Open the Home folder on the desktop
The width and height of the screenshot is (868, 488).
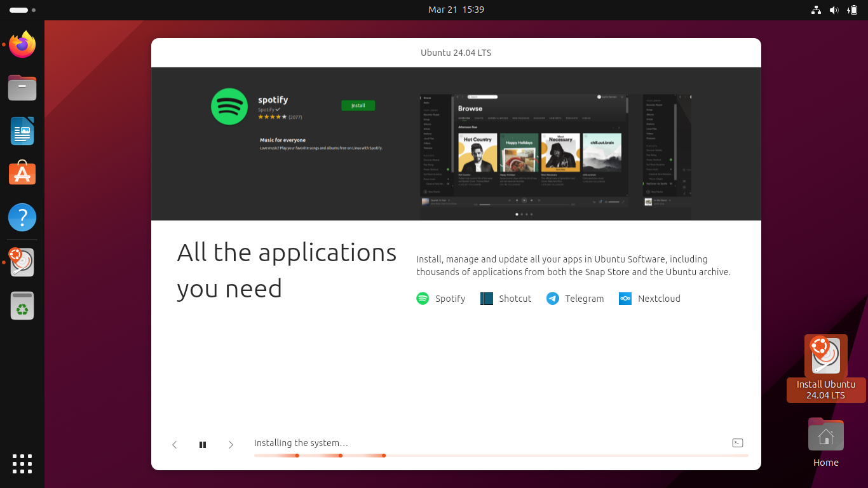pos(825,435)
